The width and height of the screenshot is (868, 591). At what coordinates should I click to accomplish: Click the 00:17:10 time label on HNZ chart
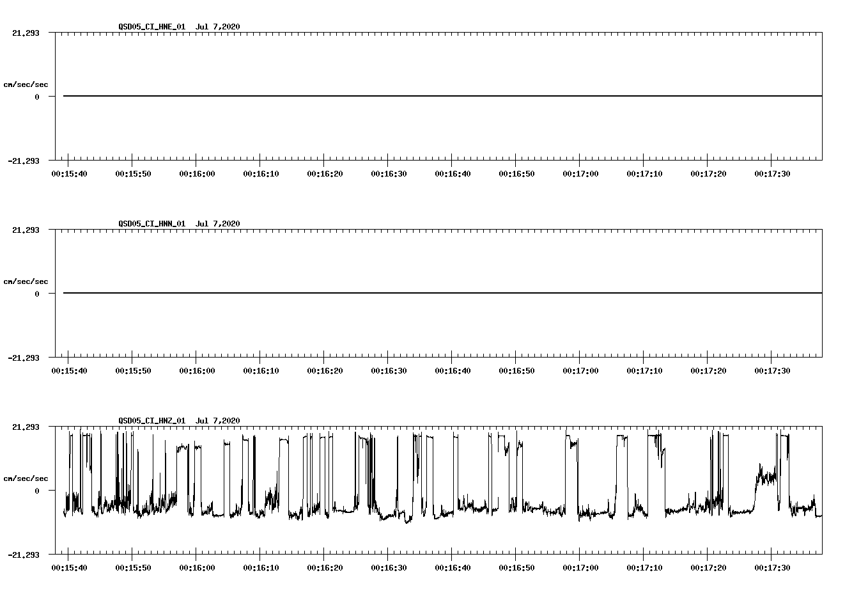[644, 568]
